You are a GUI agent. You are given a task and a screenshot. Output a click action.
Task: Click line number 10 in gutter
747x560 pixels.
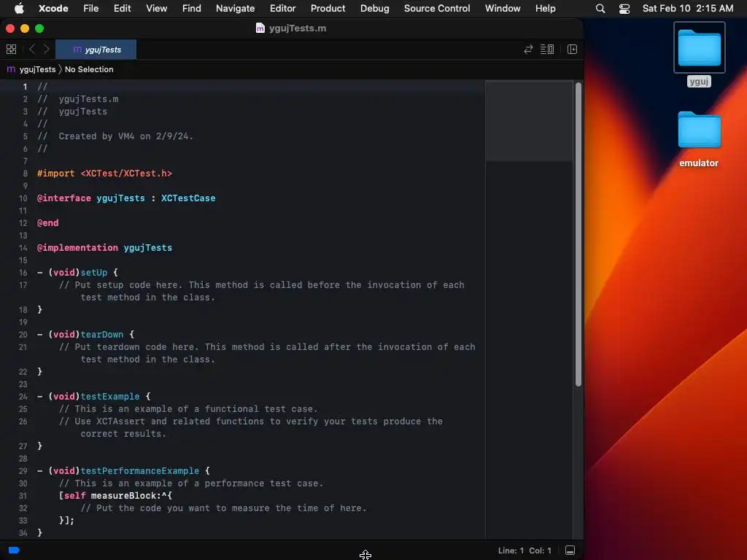tap(23, 198)
